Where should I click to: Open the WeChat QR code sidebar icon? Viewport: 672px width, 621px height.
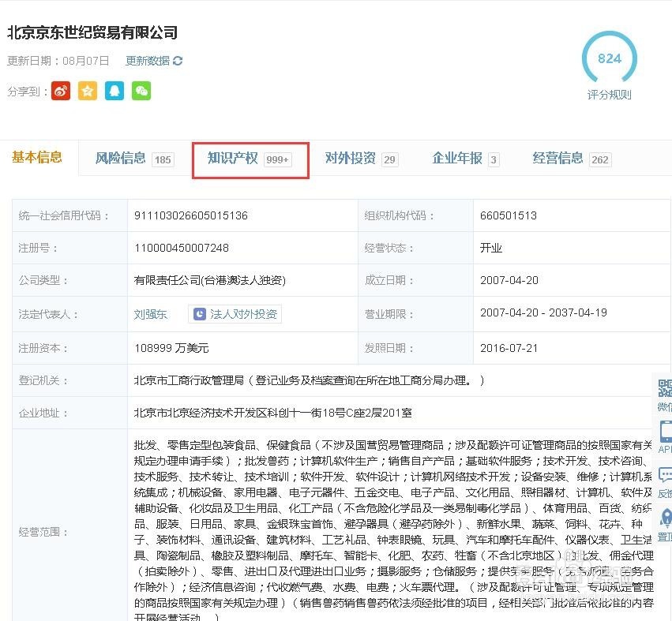(665, 387)
